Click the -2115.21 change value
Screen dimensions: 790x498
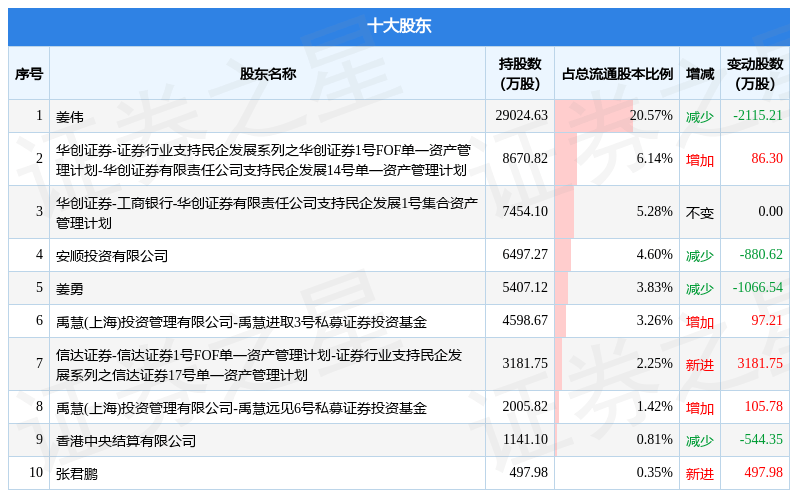pyautogui.click(x=757, y=115)
